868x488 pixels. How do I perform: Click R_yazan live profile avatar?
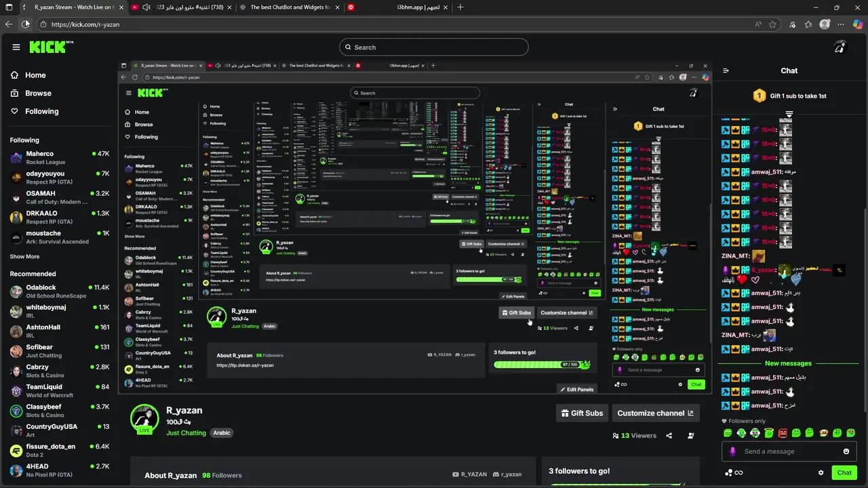click(144, 420)
